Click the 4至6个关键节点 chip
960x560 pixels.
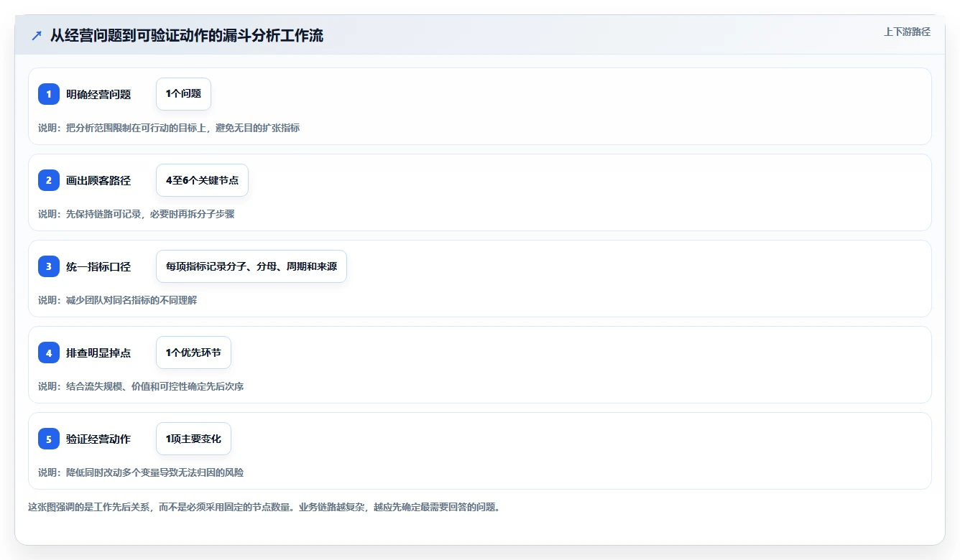point(202,180)
